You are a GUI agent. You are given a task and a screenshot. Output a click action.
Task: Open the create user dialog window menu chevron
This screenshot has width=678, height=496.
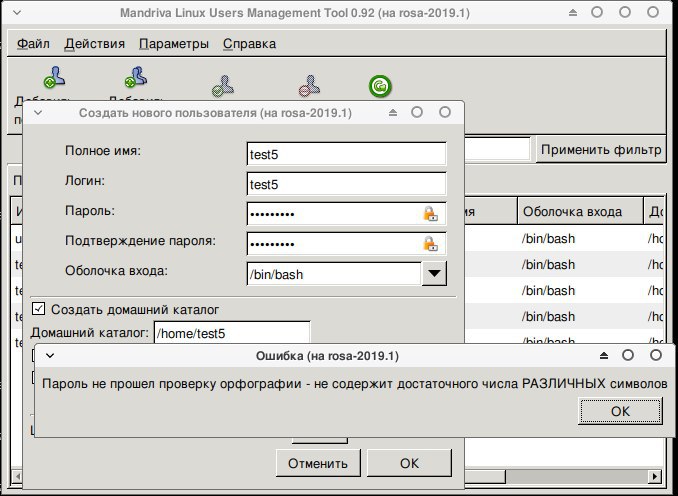(38, 113)
